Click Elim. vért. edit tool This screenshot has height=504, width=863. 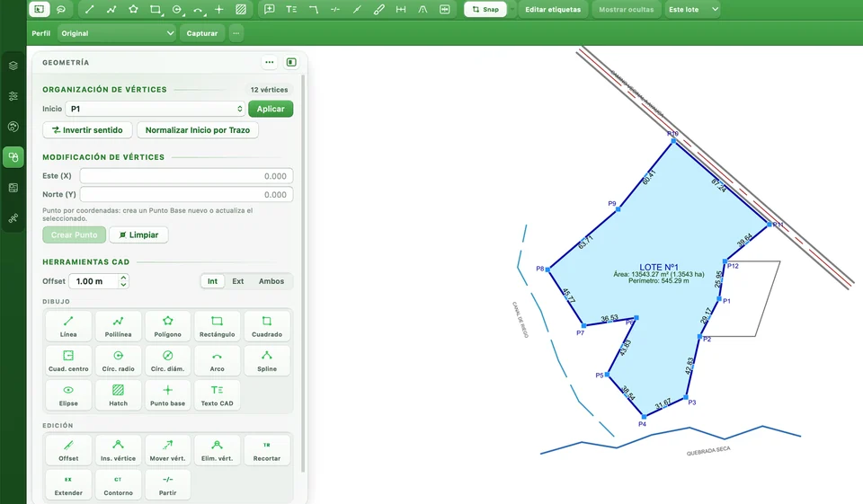[217, 450]
